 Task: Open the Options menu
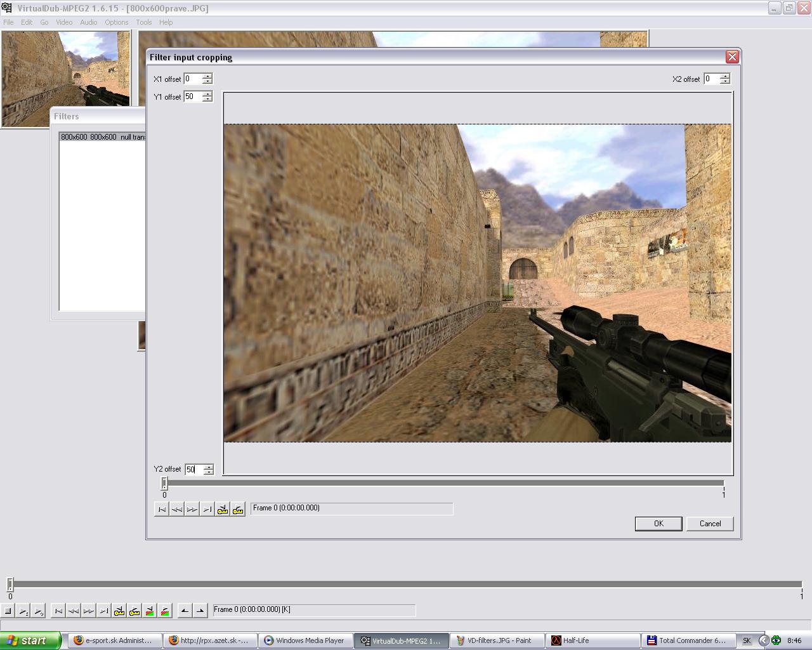(117, 22)
